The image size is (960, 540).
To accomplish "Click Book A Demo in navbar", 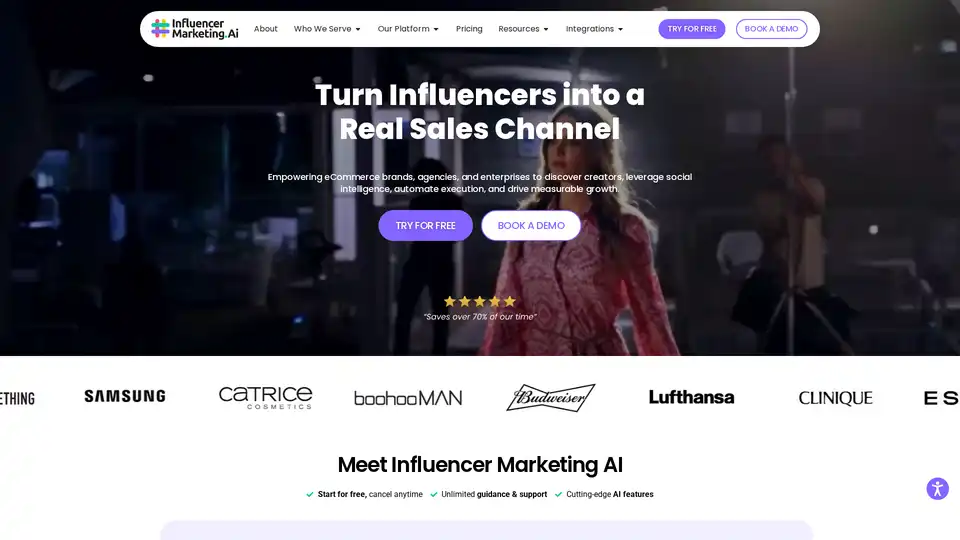I will pyautogui.click(x=771, y=29).
